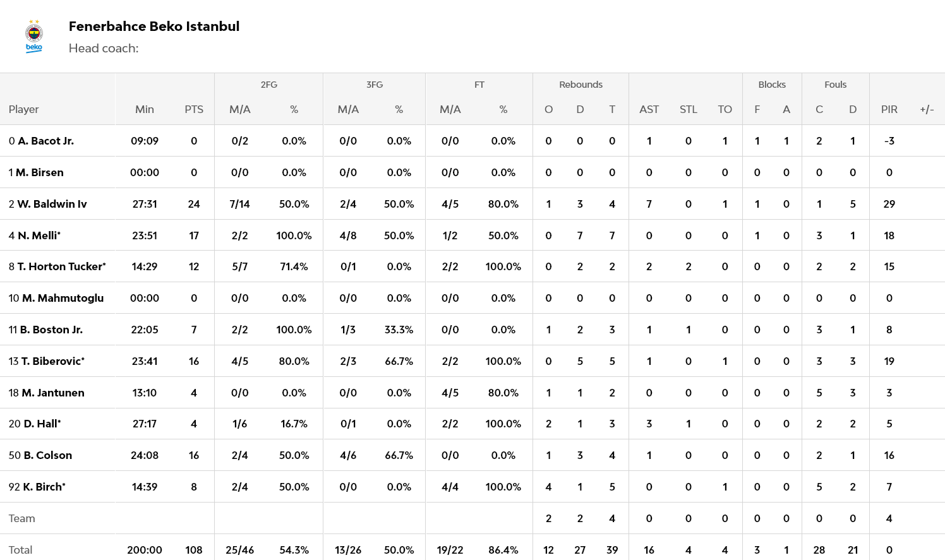Click on B. Colson's name
This screenshot has width=945, height=560.
point(47,455)
